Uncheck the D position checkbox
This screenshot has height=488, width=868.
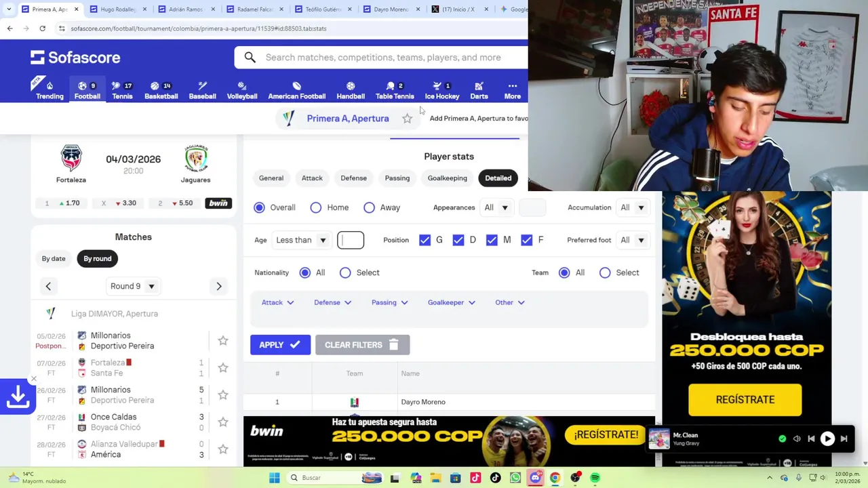(x=458, y=240)
